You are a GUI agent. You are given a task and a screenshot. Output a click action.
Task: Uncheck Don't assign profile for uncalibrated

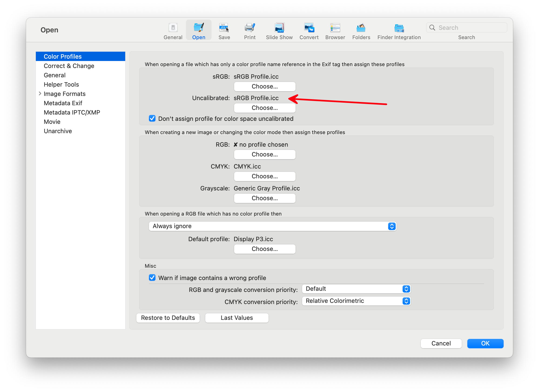(x=152, y=118)
